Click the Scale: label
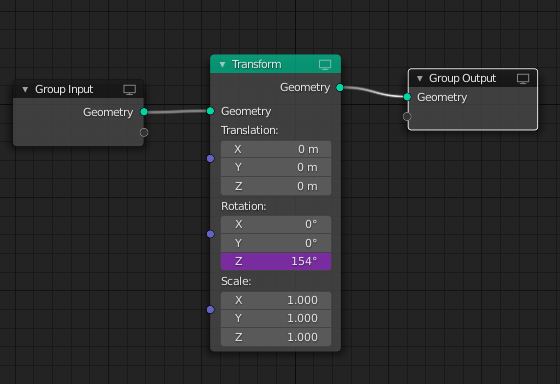The width and height of the screenshot is (560, 384). click(236, 281)
